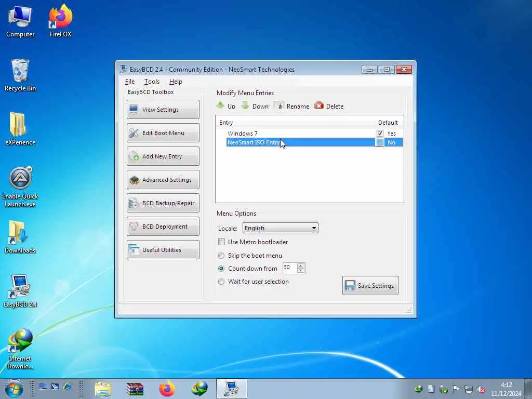The image size is (532, 399).
Task: Click Show Desktop quick launch icon
Action: pyautogui.click(x=43, y=387)
